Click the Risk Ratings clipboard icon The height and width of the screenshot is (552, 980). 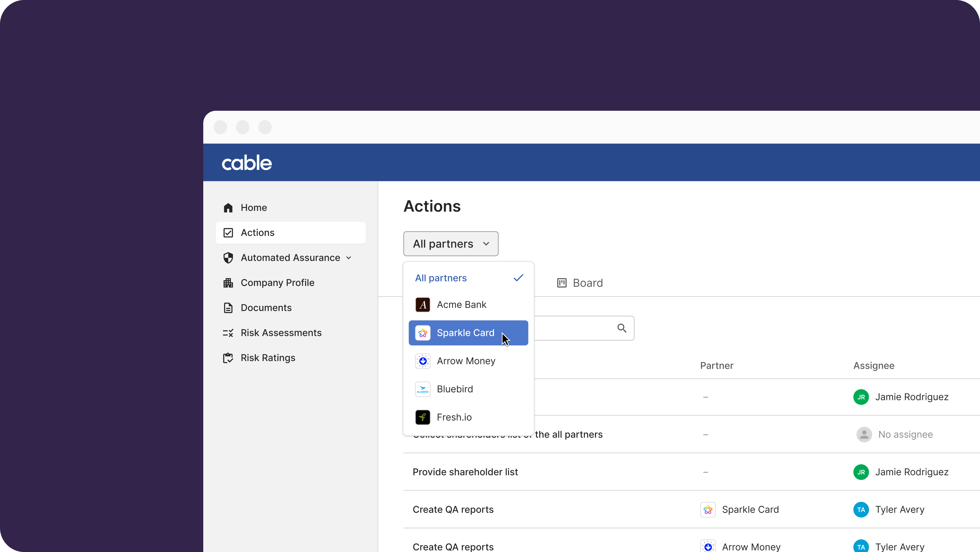point(228,358)
